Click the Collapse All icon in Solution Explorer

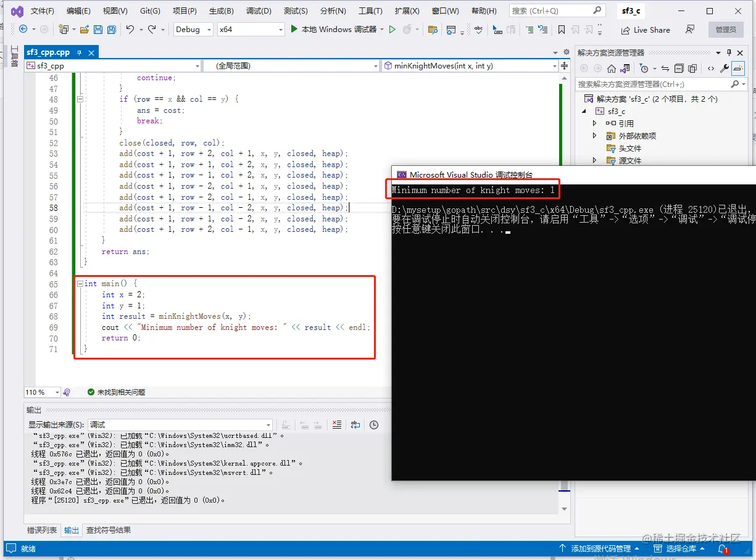[679, 68]
